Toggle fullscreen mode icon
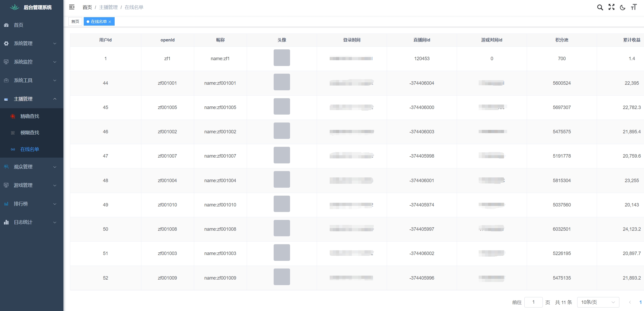 (x=611, y=7)
